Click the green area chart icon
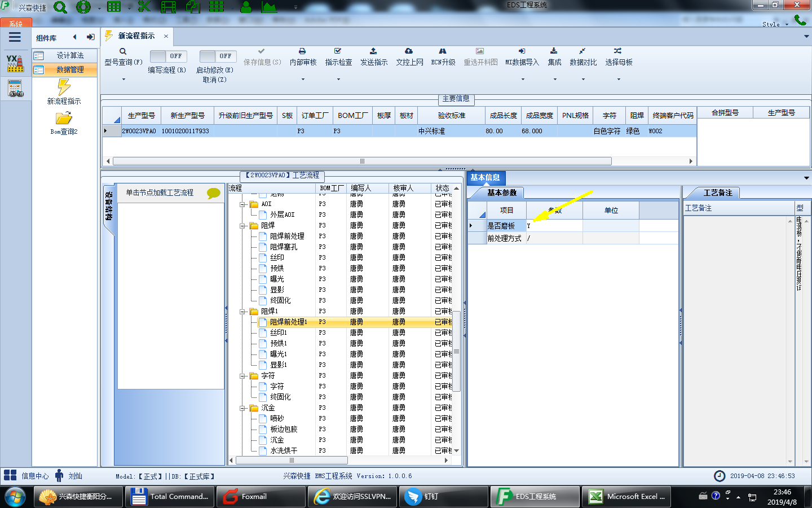The height and width of the screenshot is (508, 812). 269,7
